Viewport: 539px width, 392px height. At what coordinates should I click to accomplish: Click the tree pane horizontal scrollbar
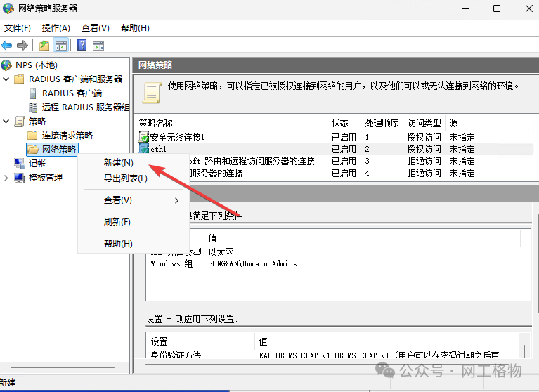(x=63, y=367)
